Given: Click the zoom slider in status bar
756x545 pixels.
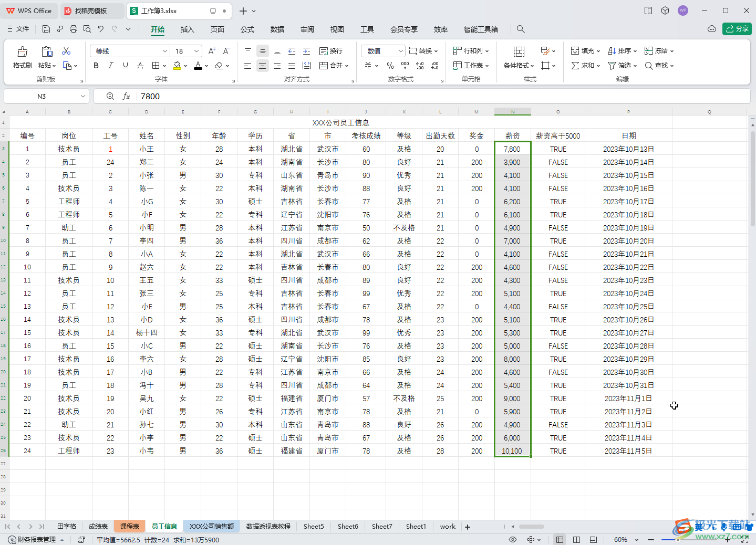Looking at the screenshot, I should click(690, 540).
